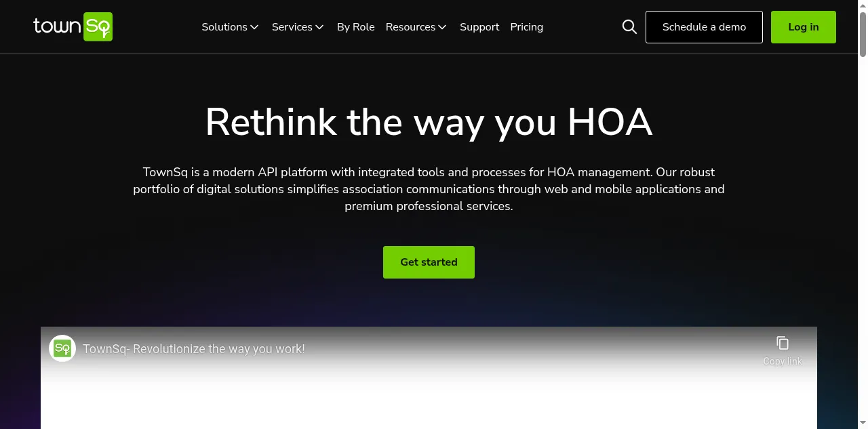This screenshot has height=429, width=868.
Task: Open video title TownSq- Revolutionize the way you work!
Action: point(194,349)
